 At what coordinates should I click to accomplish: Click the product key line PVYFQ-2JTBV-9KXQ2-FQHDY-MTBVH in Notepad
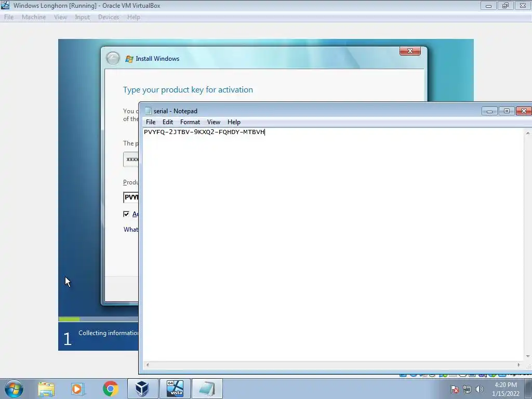pos(204,132)
